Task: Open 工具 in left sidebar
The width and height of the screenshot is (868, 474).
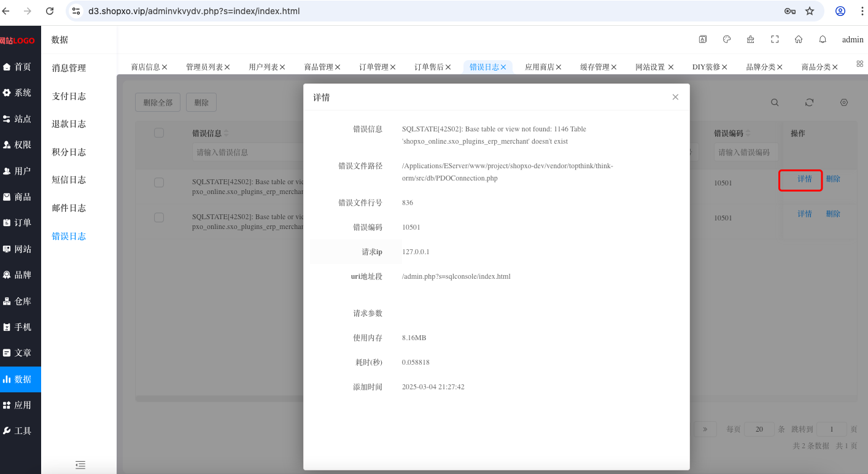Action: pos(20,431)
